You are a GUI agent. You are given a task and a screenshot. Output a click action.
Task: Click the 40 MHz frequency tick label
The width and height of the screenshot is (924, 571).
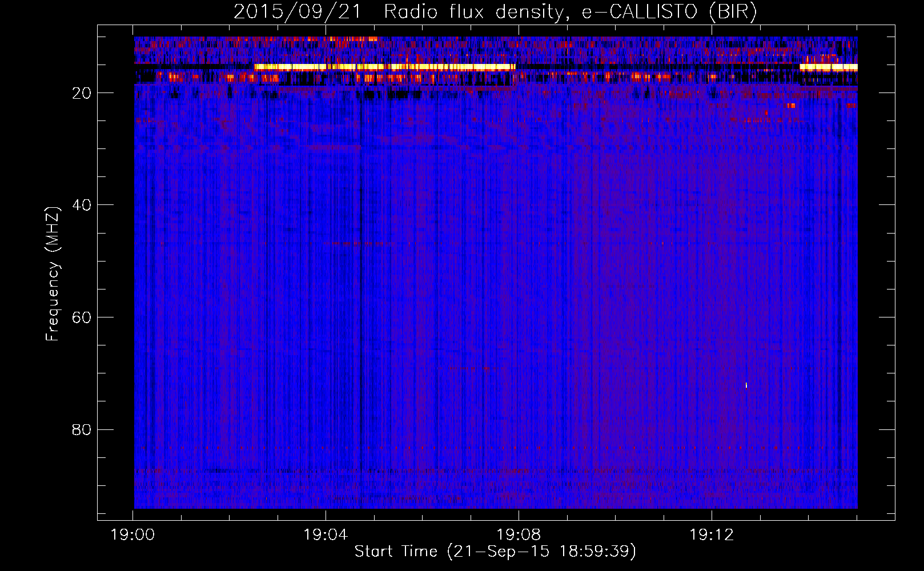(x=82, y=205)
